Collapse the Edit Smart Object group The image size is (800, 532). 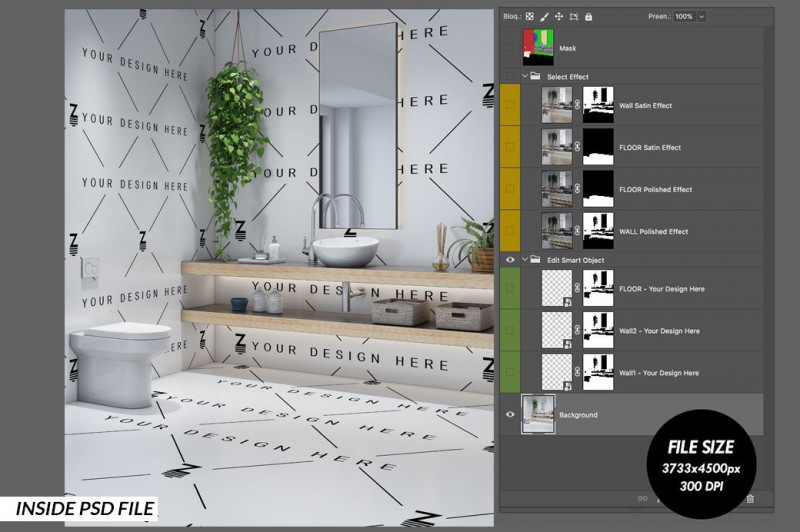(524, 259)
